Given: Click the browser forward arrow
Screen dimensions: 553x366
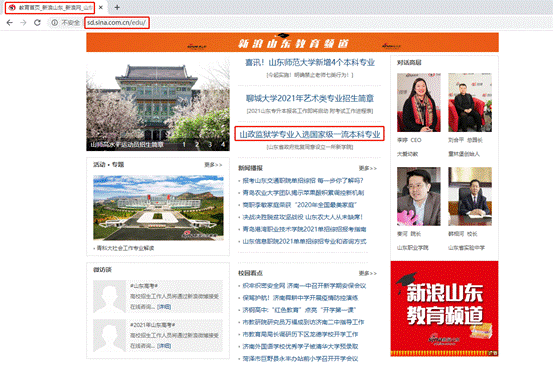Looking at the screenshot, I should tap(23, 23).
